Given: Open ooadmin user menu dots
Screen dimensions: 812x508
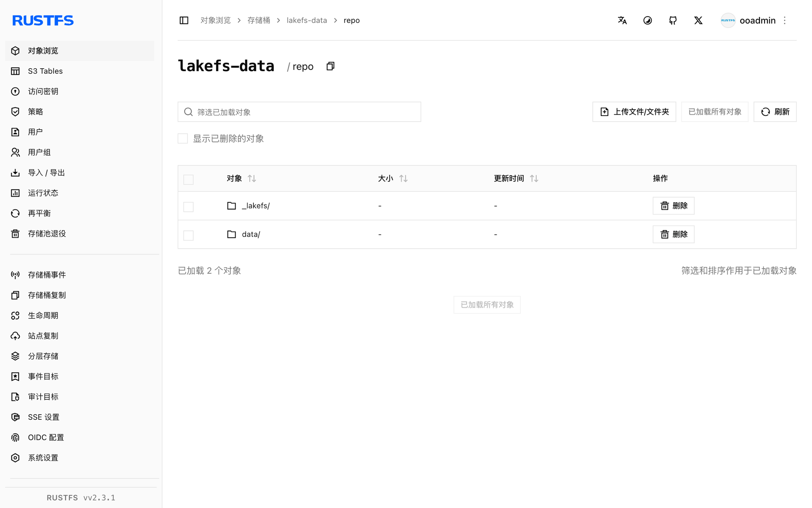Looking at the screenshot, I should [785, 20].
